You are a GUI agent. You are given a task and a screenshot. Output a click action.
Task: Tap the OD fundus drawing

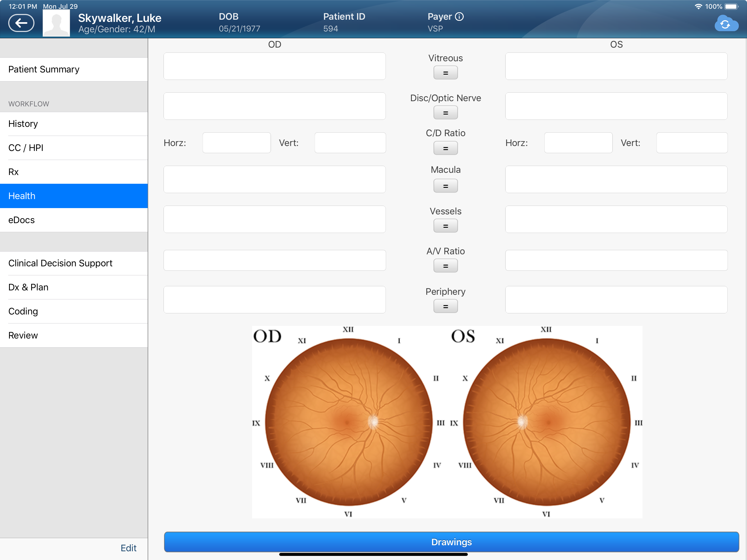click(x=349, y=422)
